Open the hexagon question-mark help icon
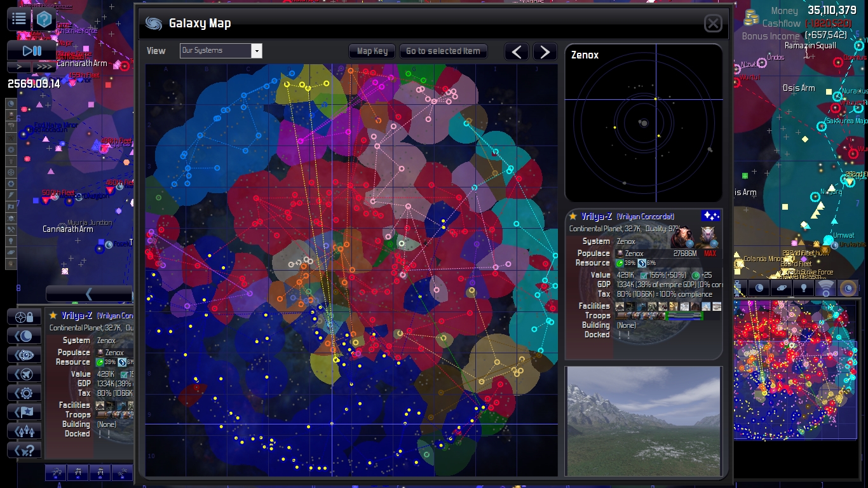The width and height of the screenshot is (868, 488). (44, 19)
